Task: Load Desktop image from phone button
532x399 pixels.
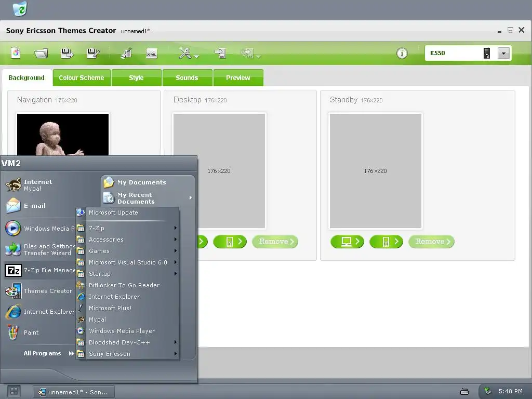Action: [x=230, y=242]
